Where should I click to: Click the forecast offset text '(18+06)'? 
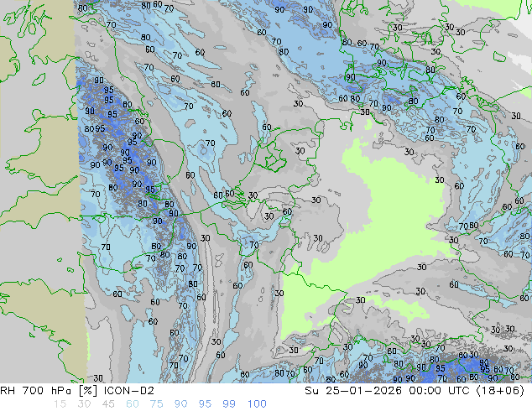point(500,391)
